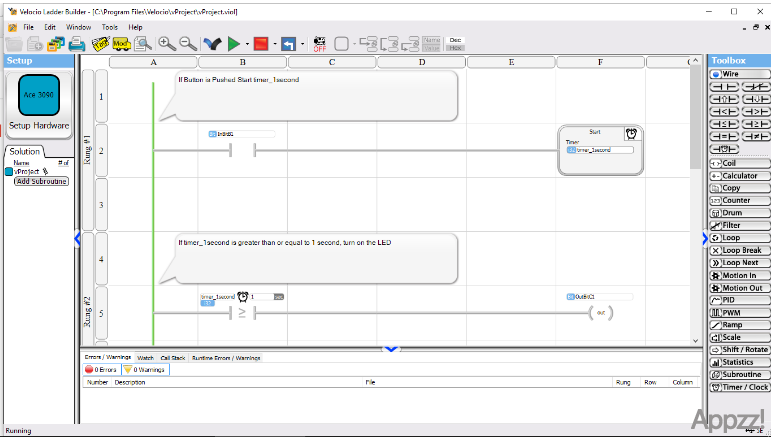Select the Loop Break tool
This screenshot has height=438, width=773.
pos(739,251)
